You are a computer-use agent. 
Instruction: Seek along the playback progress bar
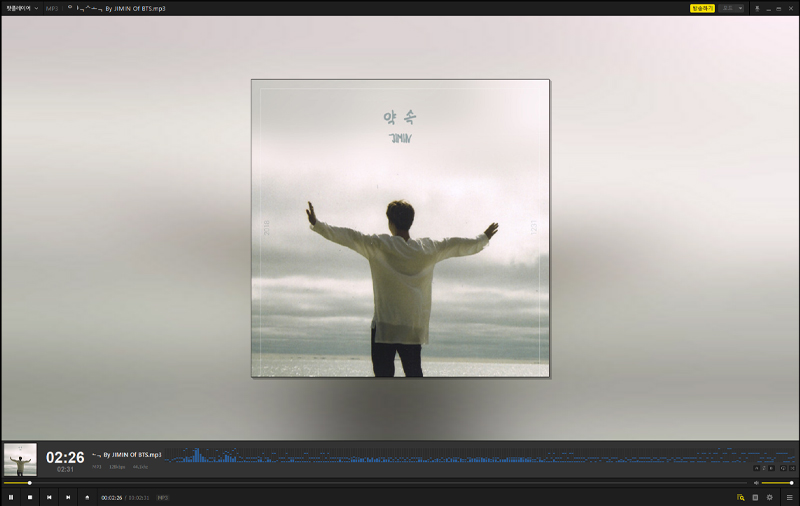[375, 483]
